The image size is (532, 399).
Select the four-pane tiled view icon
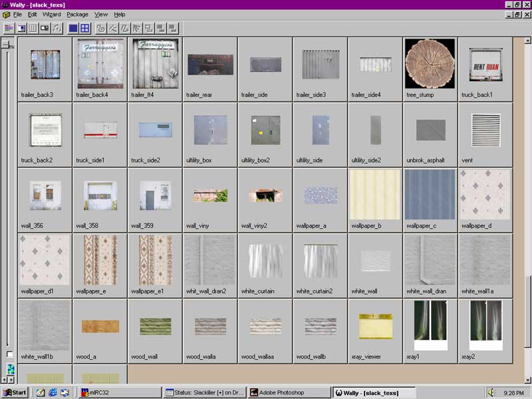point(85,28)
